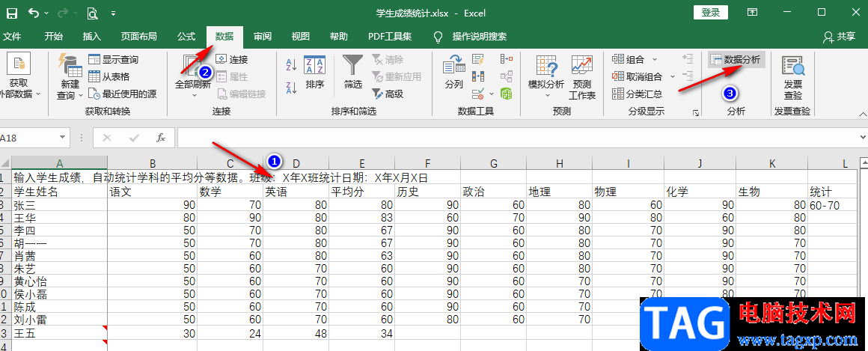The width and height of the screenshot is (868, 351).
Task: Click 显示查询
Action: 114,60
